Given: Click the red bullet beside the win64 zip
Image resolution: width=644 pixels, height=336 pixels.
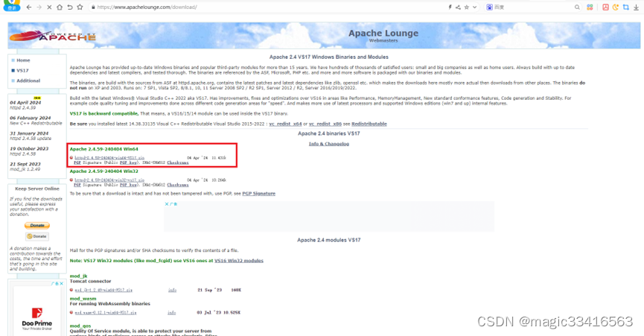Looking at the screenshot, I should click(71, 158).
